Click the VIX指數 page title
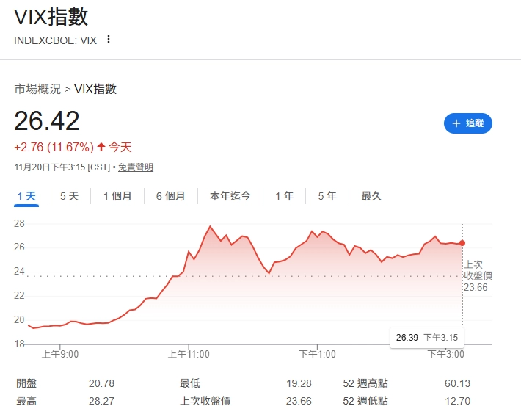Screen dimensions: 521x420 pyautogui.click(x=51, y=17)
